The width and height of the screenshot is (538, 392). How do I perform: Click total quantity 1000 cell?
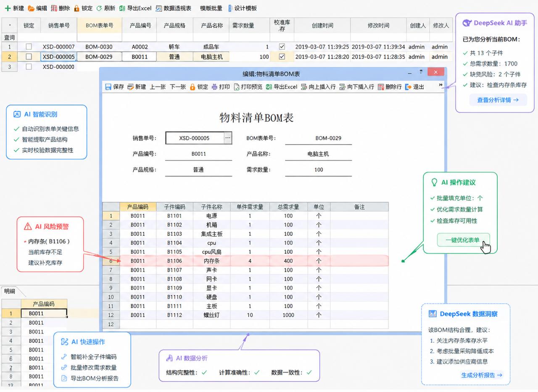[288, 315]
